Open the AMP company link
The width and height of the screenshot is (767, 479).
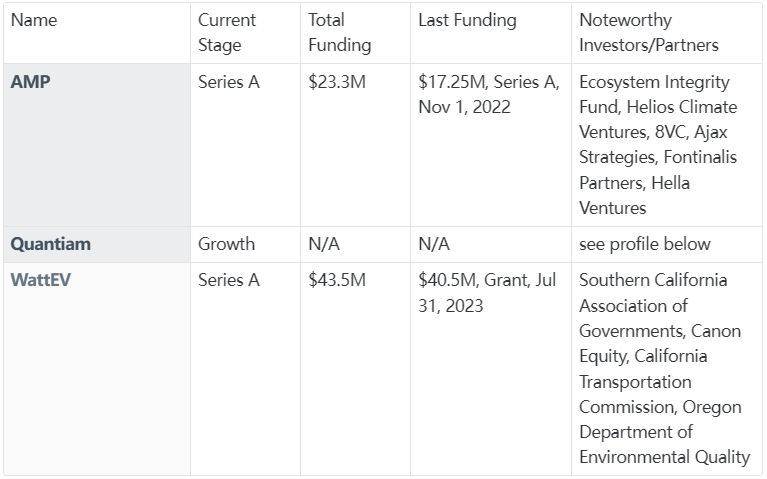(30, 82)
